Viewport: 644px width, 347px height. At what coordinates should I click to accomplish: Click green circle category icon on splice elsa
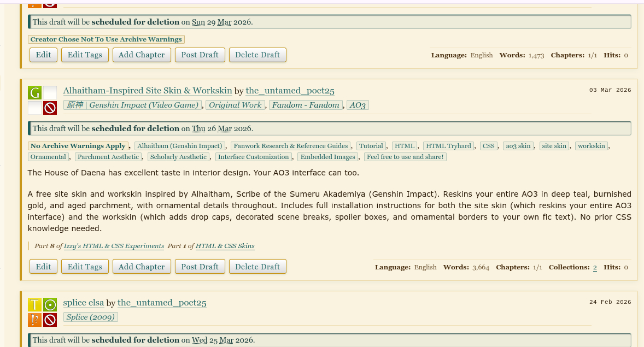50,304
